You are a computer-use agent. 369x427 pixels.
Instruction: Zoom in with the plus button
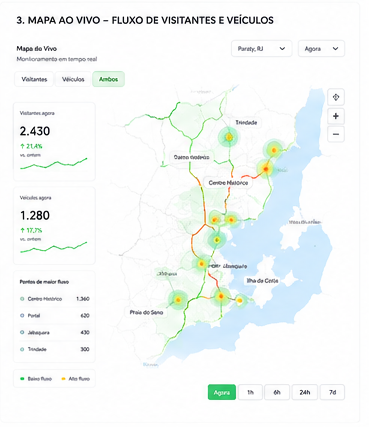coord(336,116)
